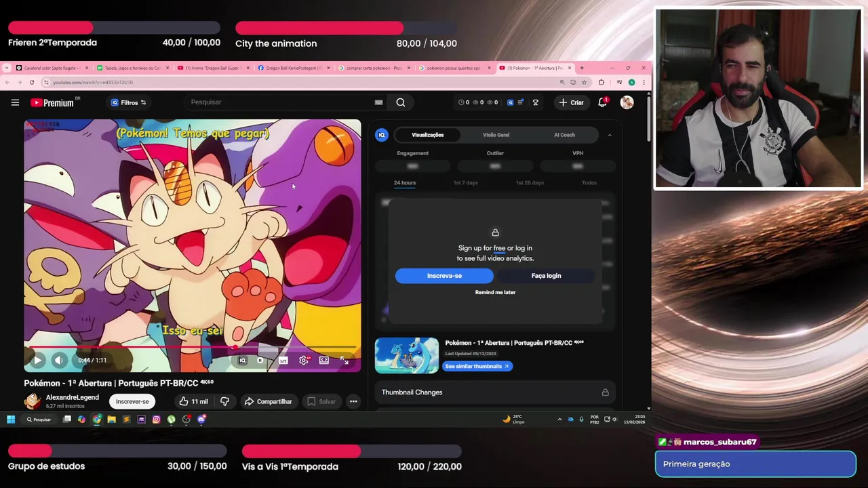Expand the Thumbnail Changes section

495,392
